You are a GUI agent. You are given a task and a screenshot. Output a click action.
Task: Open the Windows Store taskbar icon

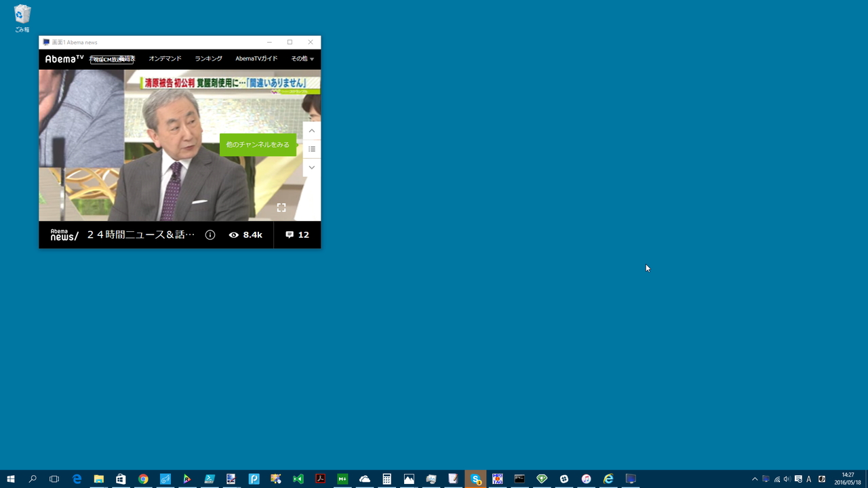pos(121,479)
